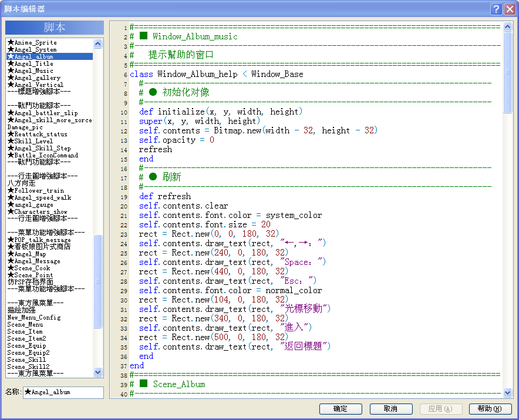Select the ★Angel_gallery script
519x420 pixels.
click(50, 78)
